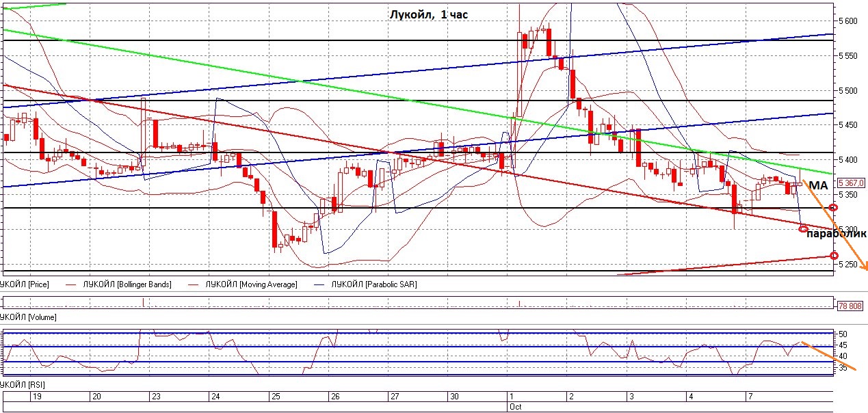The height and width of the screenshot is (413, 868).
Task: Click the red line sample beside Bollinger Bands legend
Action: tap(72, 284)
